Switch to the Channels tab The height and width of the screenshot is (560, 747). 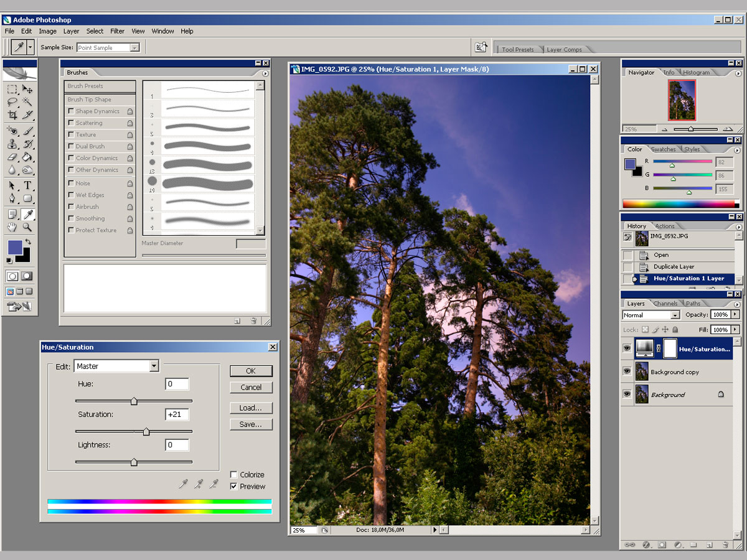[665, 304]
